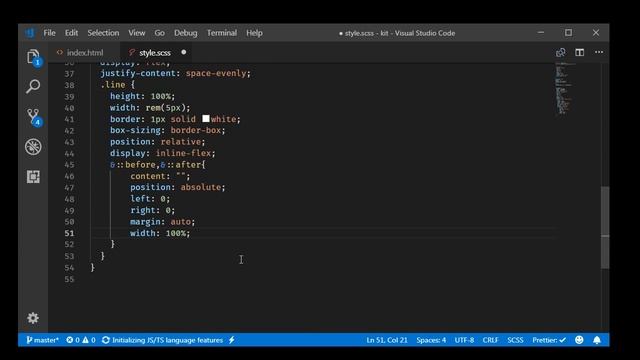This screenshot has width=640, height=360.
Task: Click the white color swatch on line 41
Action: pyautogui.click(x=206, y=119)
